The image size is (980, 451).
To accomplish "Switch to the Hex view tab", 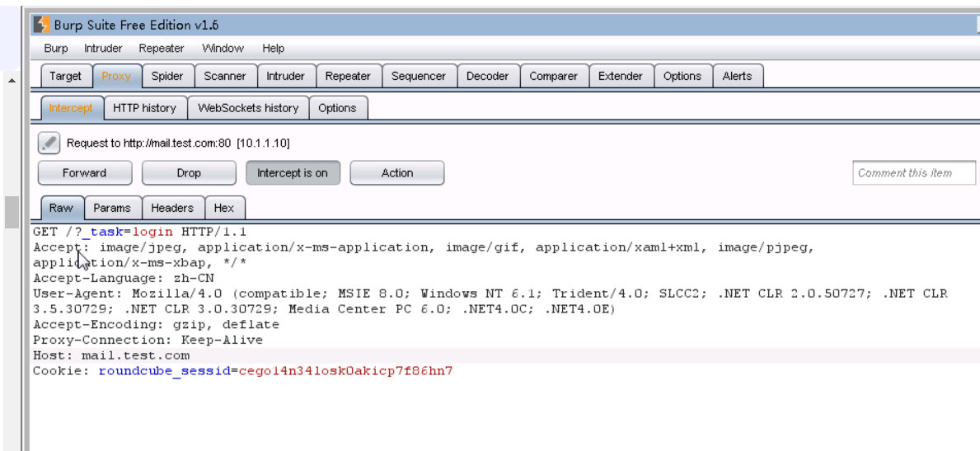I will click(x=223, y=208).
